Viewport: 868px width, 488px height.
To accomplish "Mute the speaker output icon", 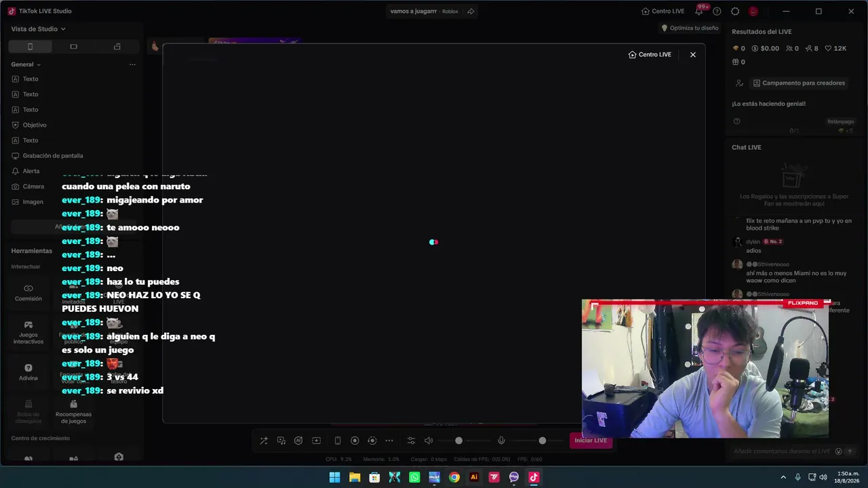I will pos(429,441).
